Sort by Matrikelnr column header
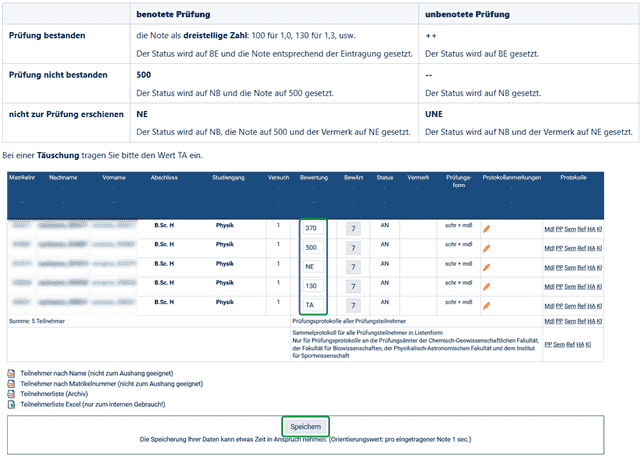The height and width of the screenshot is (459, 642). [22, 178]
